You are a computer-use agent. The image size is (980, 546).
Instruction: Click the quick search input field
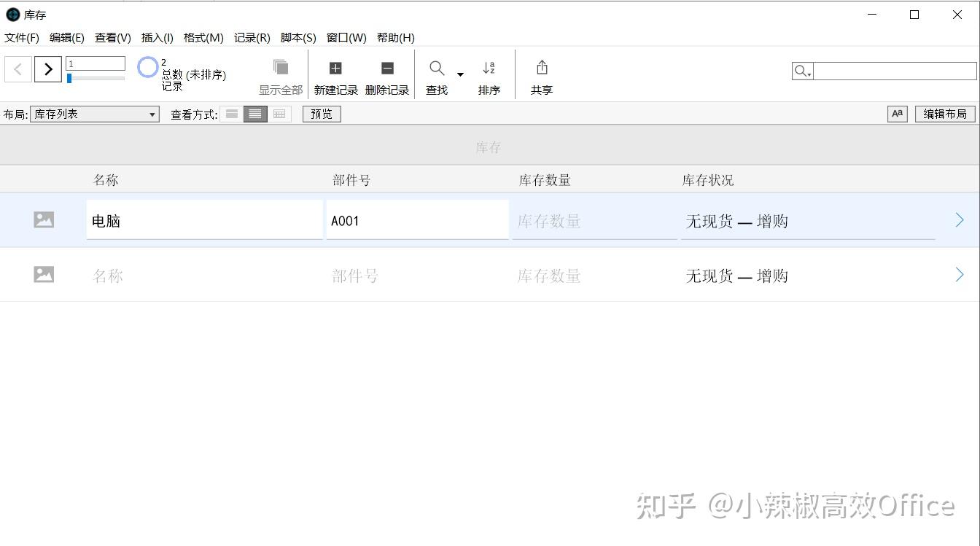tap(886, 71)
